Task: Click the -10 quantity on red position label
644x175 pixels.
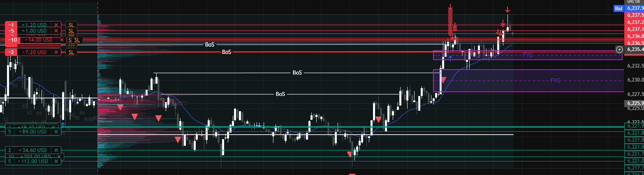Action: tap(13, 40)
